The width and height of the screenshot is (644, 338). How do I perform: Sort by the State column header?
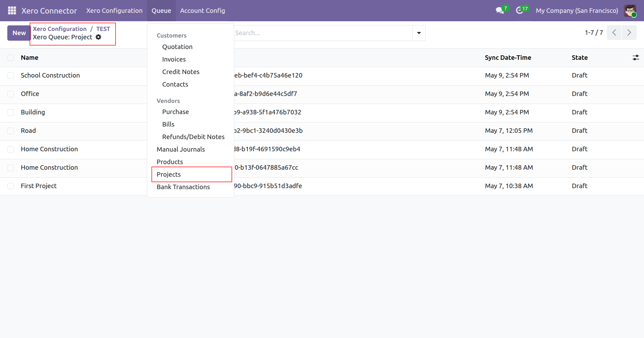(x=580, y=58)
